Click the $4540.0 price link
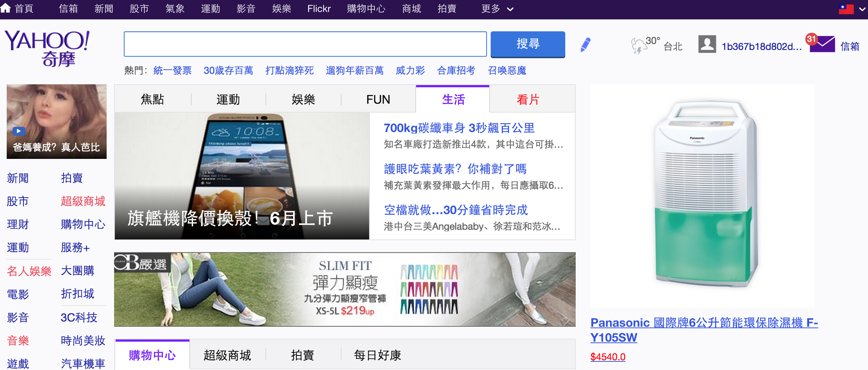 coord(608,357)
